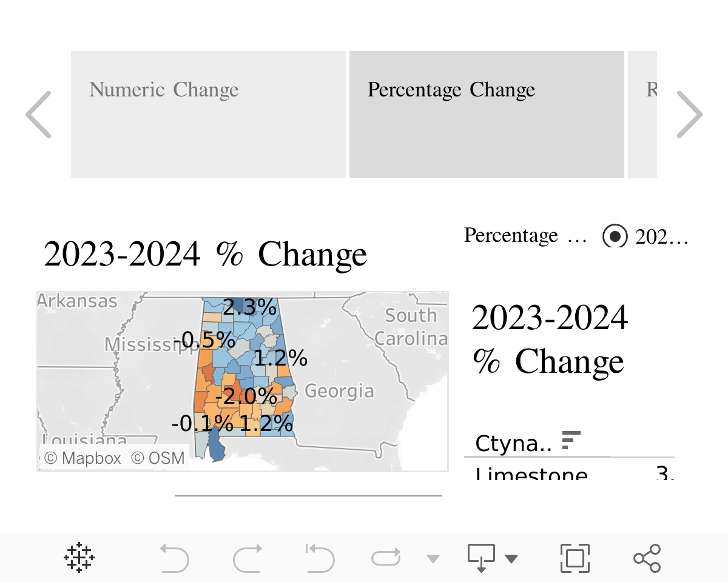This screenshot has width=728, height=582.
Task: Expand the download options caret
Action: tap(511, 558)
